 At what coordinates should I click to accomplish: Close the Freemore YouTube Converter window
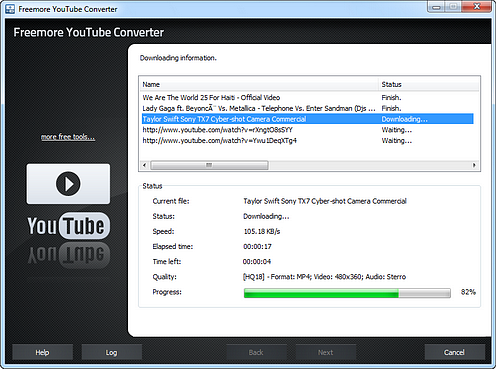(477, 7)
